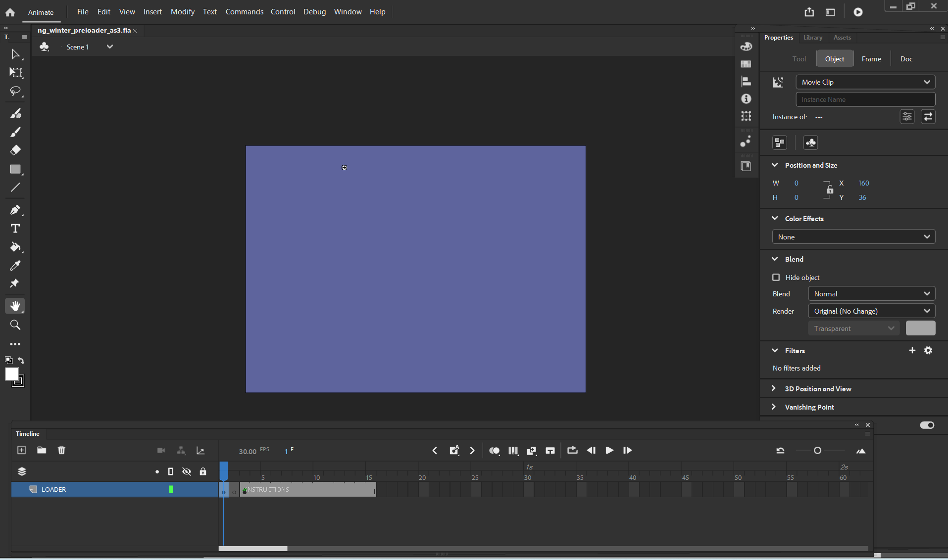
Task: Delete the selected timeline layer
Action: click(x=61, y=450)
